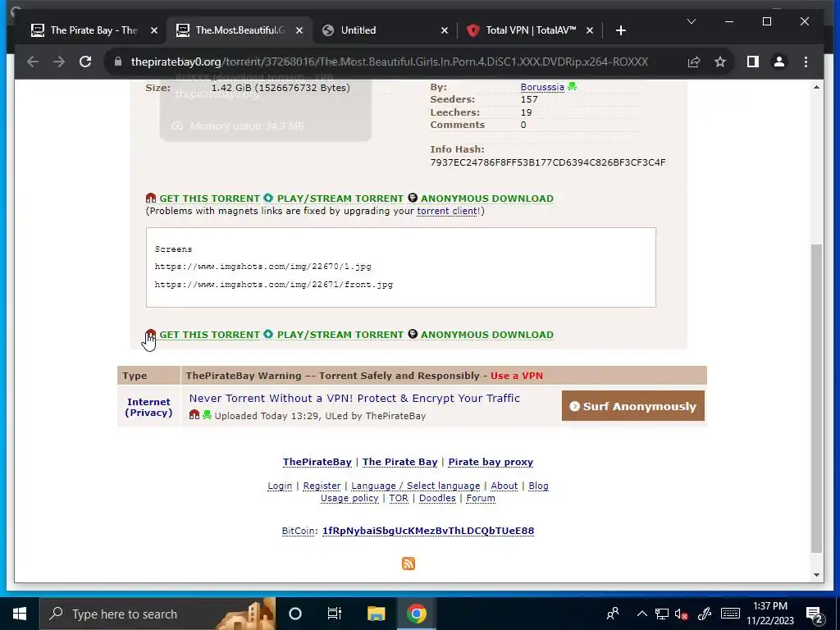Screen dimensions: 840x630
Task: Open Chrome's three-dot menu
Action: pos(806,62)
